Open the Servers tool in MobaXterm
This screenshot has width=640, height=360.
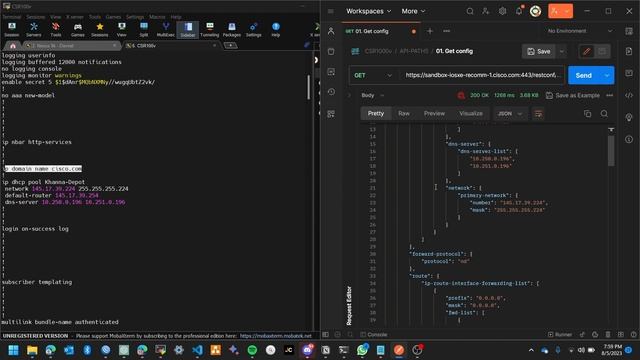tap(33, 30)
